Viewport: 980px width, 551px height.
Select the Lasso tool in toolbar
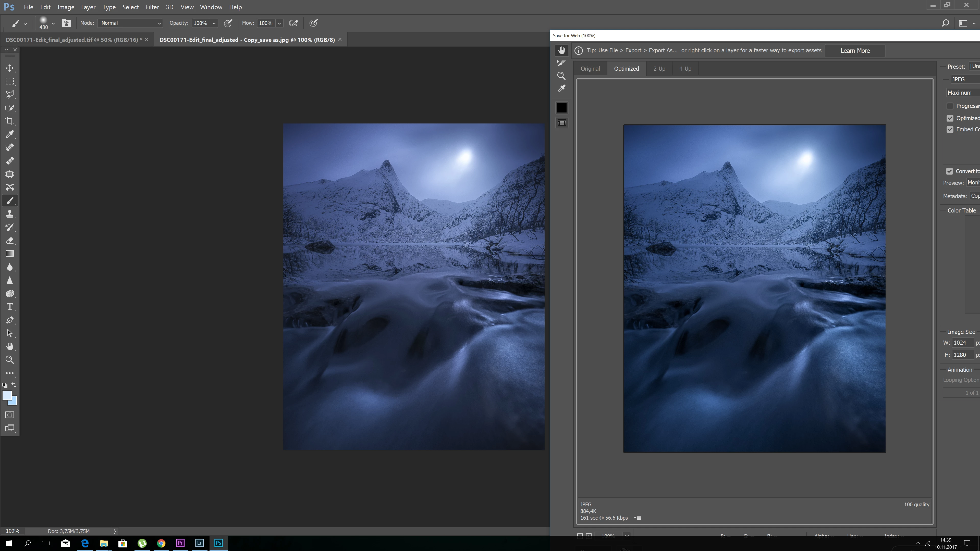(x=10, y=94)
